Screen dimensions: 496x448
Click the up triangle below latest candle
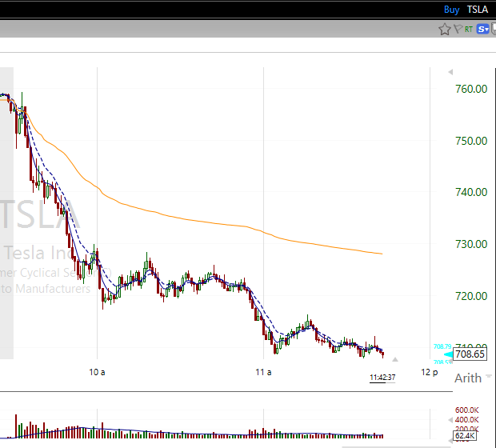(395, 359)
